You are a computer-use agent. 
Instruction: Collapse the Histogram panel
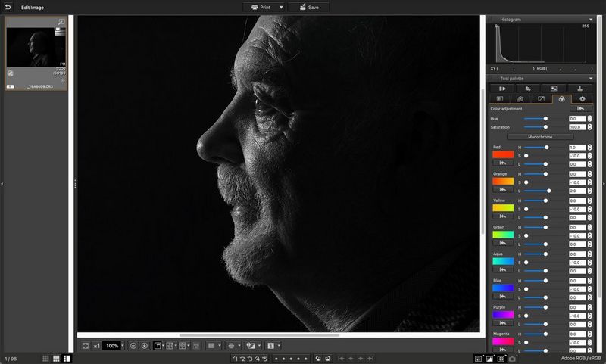click(590, 19)
